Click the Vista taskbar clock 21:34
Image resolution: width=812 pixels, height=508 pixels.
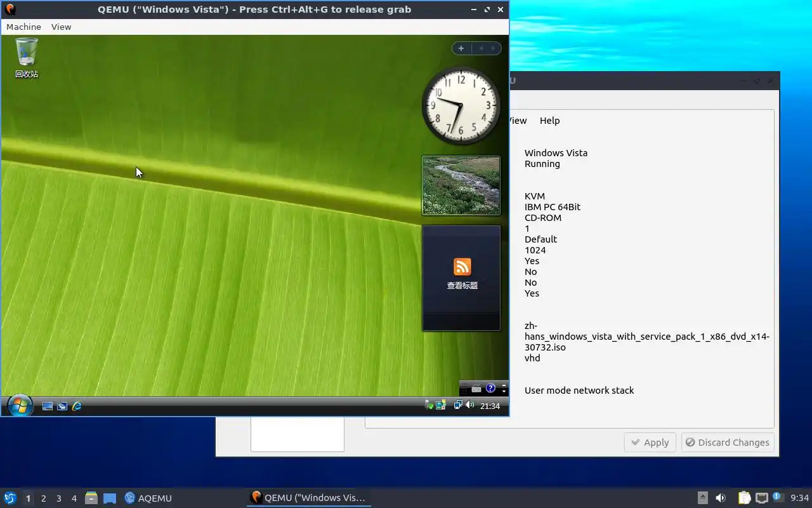(x=490, y=406)
